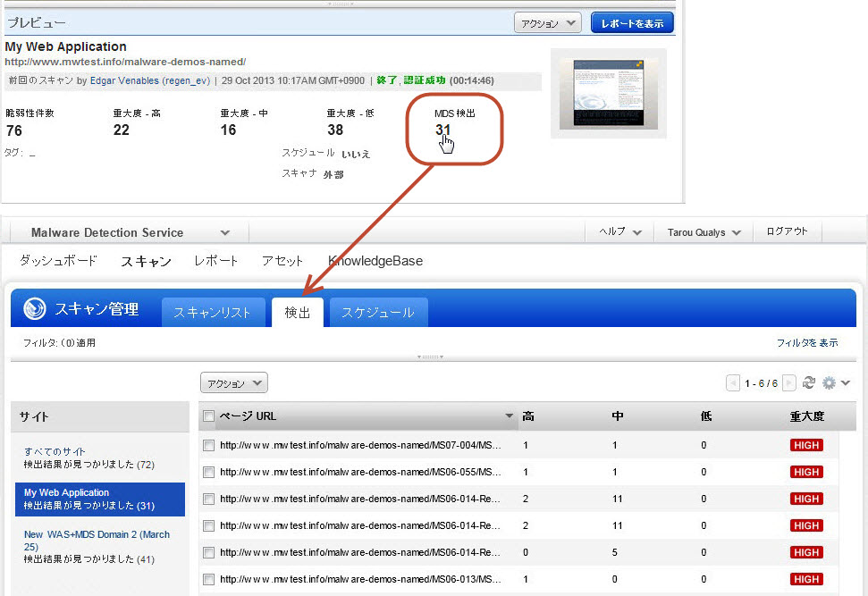
Task: Click the レポートを表示 button
Action: pyautogui.click(x=632, y=22)
